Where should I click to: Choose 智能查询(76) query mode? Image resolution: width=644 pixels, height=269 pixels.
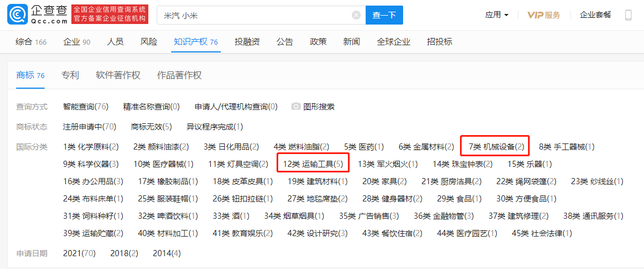tap(86, 107)
